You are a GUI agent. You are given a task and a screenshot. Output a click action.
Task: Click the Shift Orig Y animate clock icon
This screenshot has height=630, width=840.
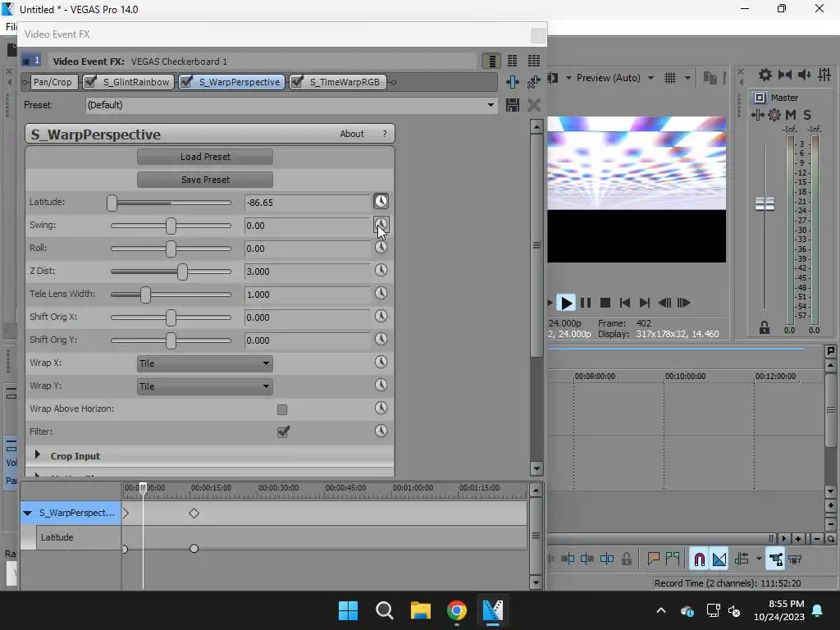click(381, 340)
